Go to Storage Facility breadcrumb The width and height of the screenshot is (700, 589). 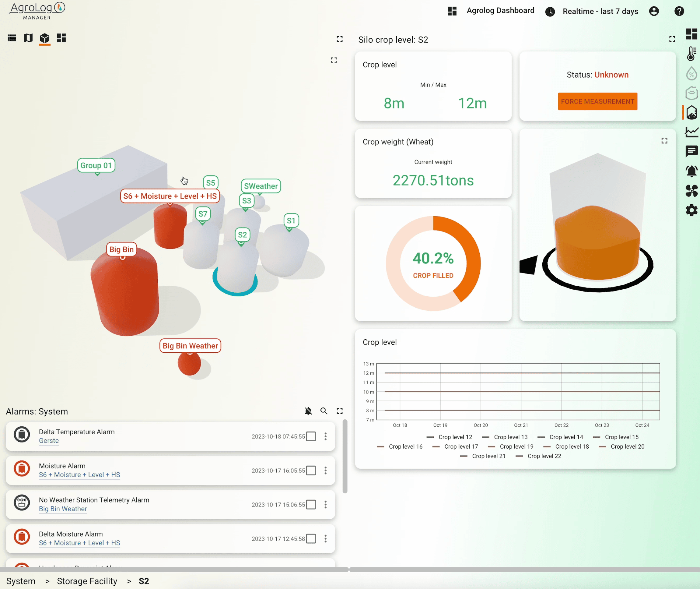pyautogui.click(x=87, y=581)
